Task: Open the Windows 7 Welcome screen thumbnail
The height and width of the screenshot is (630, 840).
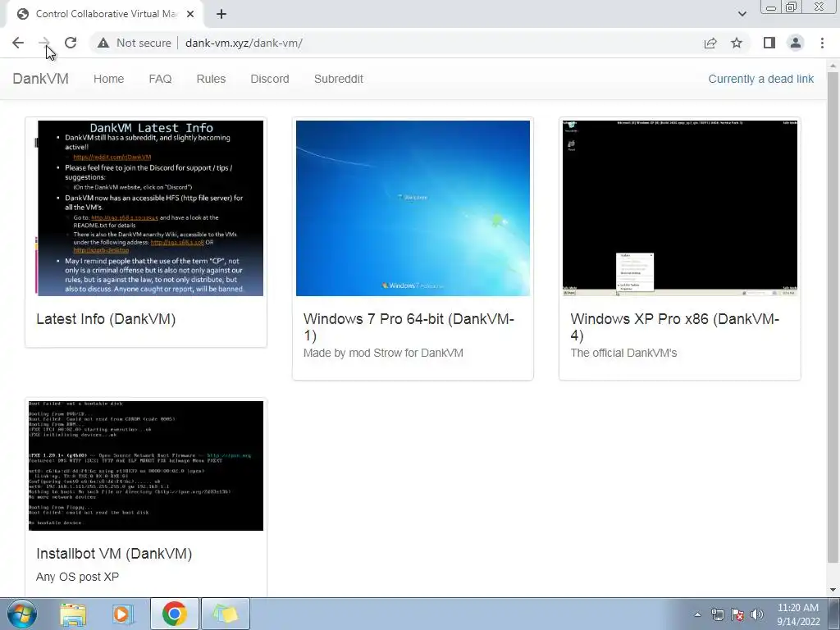Action: (x=413, y=208)
